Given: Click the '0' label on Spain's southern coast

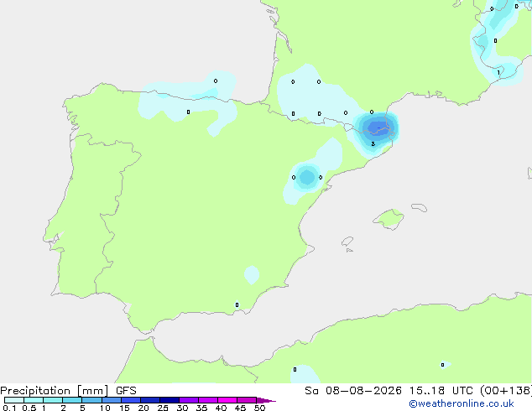Looking at the screenshot, I should (x=237, y=304).
